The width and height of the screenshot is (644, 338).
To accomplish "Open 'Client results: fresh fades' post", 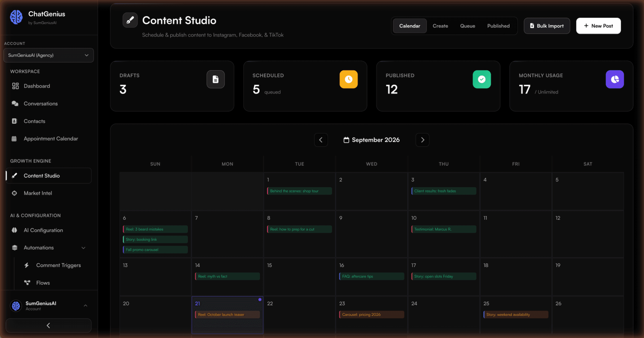I will [444, 191].
